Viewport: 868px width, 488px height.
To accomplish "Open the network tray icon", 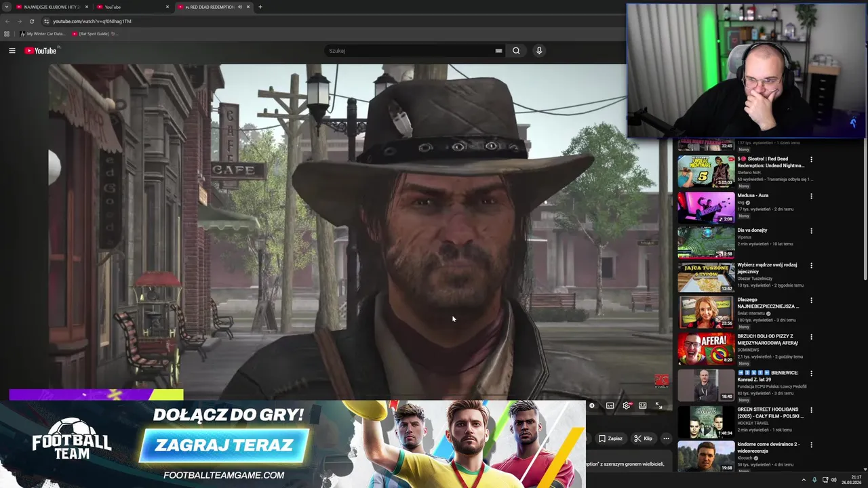I will [825, 480].
